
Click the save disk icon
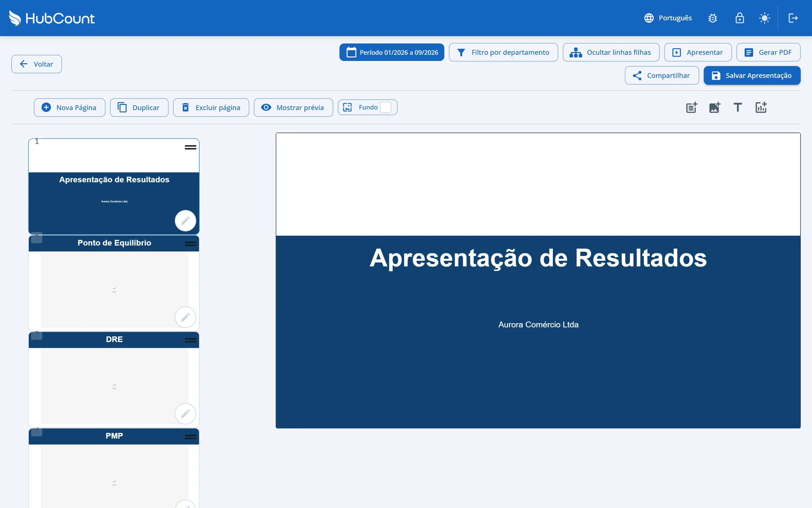coord(716,76)
